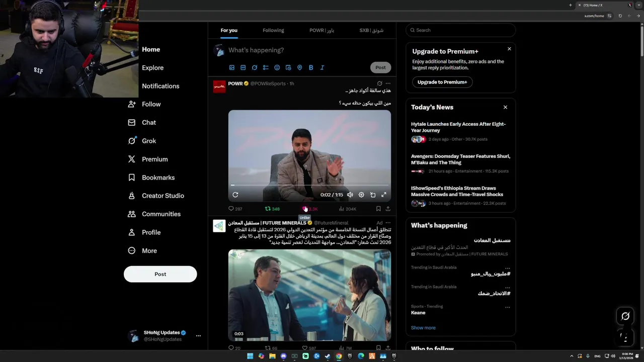Dismiss the Upgrade to Premium+ card
This screenshot has width=644, height=362.
(x=509, y=49)
